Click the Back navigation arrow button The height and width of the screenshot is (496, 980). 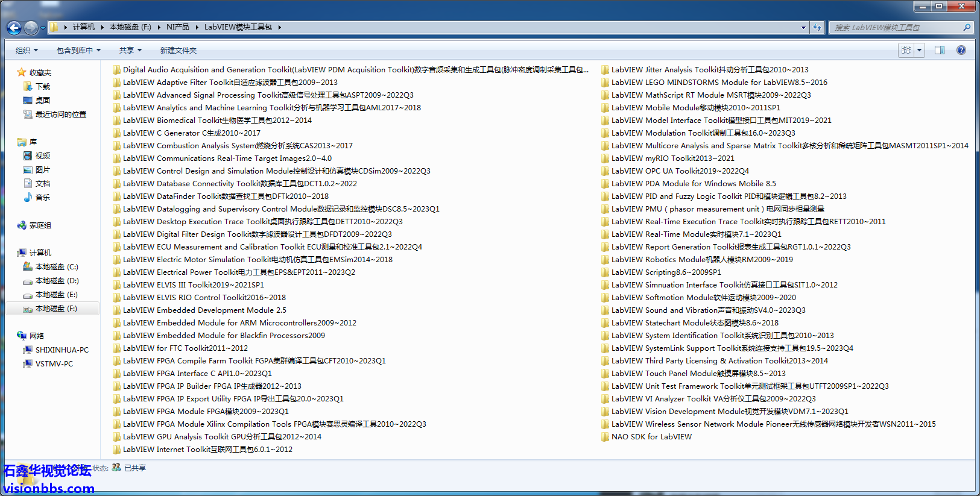coord(14,27)
